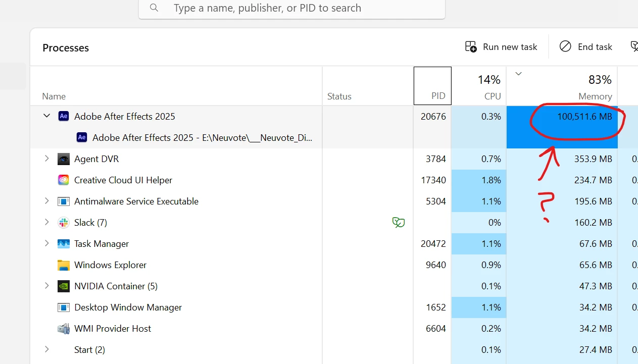Collapse the Adobe After Effects 2025 group
This screenshot has width=638, height=364.
pyautogui.click(x=46, y=116)
